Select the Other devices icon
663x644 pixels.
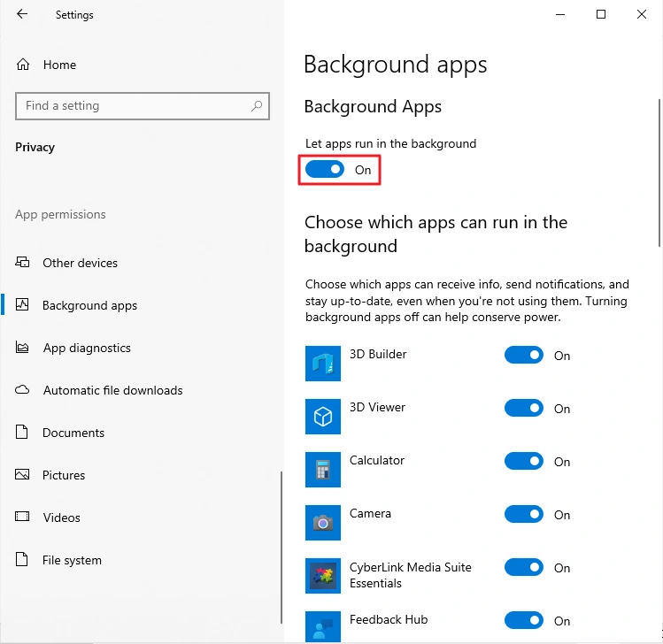tap(22, 263)
